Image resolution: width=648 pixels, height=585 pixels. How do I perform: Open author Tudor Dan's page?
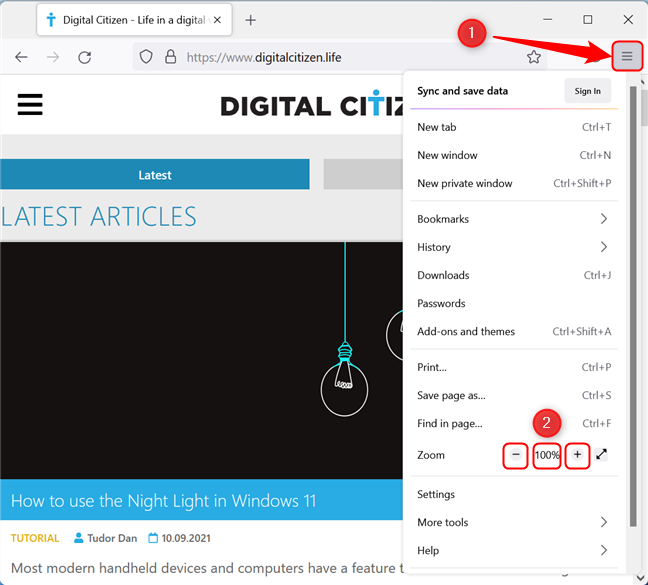tap(112, 538)
